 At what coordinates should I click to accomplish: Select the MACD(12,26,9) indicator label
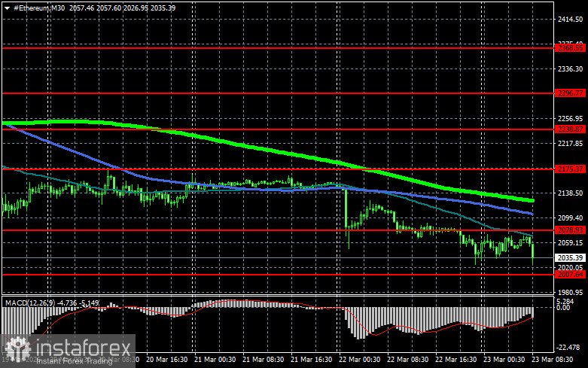[x=30, y=303]
